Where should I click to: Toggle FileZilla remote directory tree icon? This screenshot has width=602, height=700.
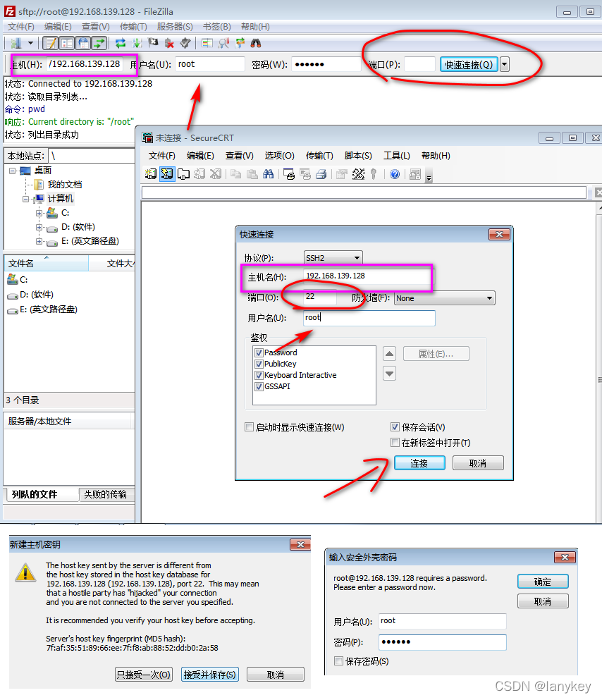click(x=83, y=43)
